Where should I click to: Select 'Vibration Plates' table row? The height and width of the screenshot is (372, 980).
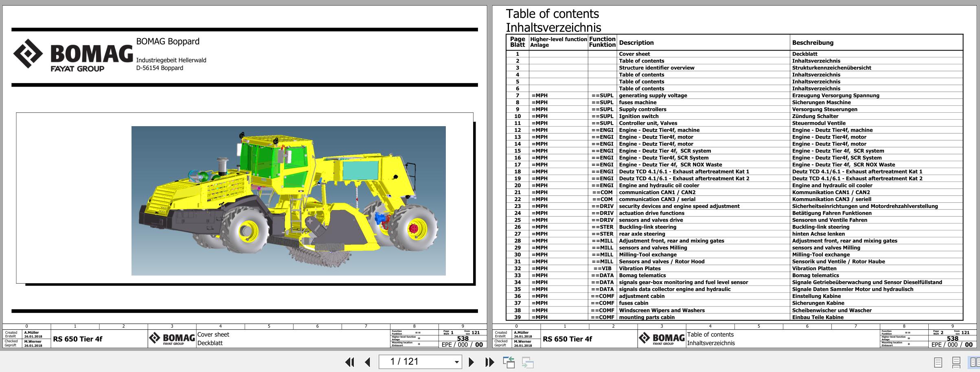[x=640, y=269]
